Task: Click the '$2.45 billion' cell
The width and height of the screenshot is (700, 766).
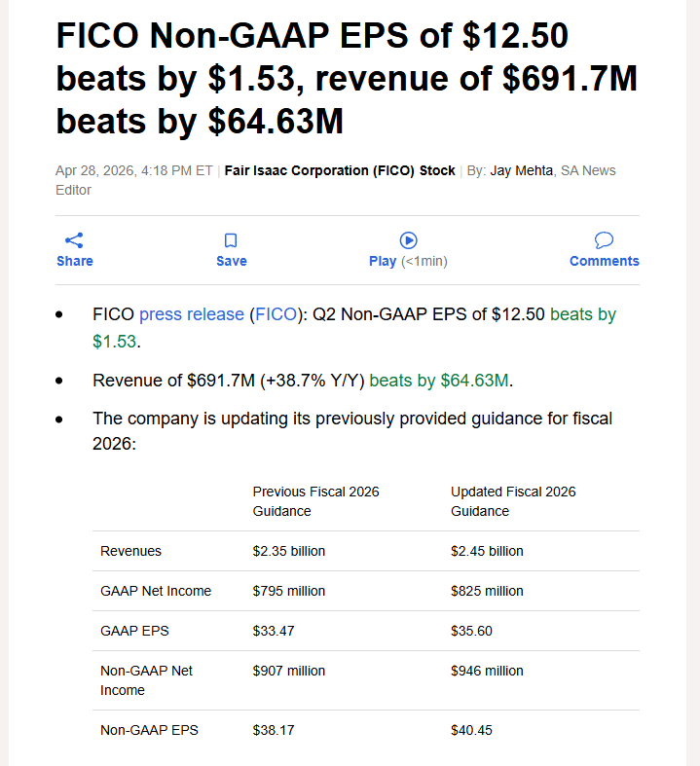Action: pos(487,551)
